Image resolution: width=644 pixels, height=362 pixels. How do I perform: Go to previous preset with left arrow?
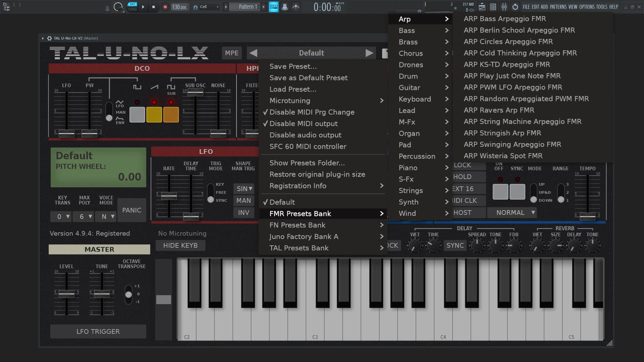coord(254,53)
